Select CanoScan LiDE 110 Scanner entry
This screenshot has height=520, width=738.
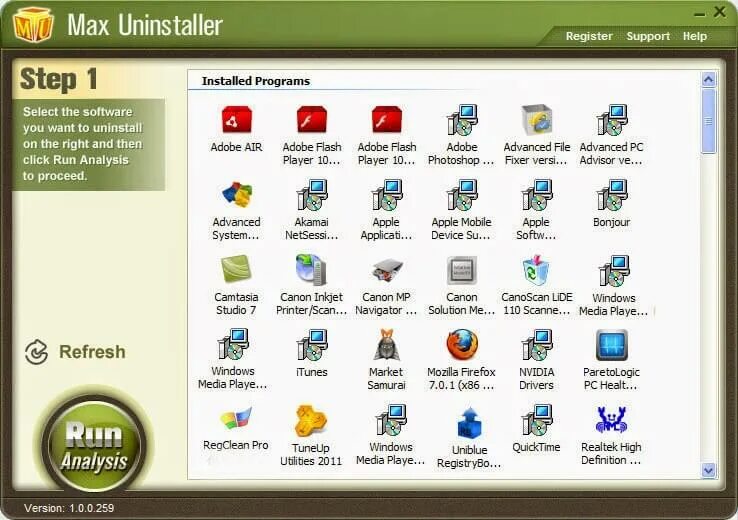(x=537, y=285)
